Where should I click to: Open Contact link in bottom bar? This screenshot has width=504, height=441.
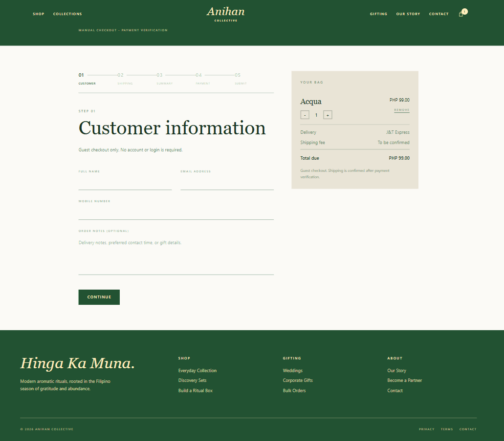(468, 429)
